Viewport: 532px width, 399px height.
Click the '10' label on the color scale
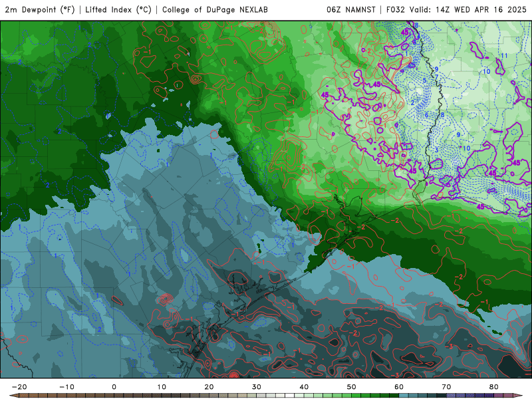[x=162, y=387]
